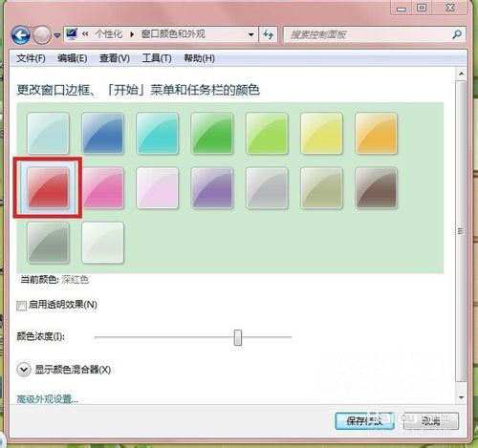Minimize the window
The height and width of the screenshot is (448, 478).
coord(402,9)
